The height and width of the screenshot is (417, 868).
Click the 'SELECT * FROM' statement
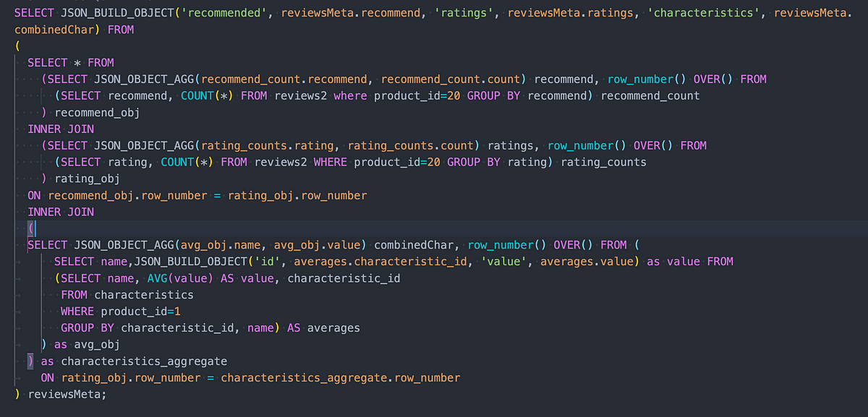point(71,63)
